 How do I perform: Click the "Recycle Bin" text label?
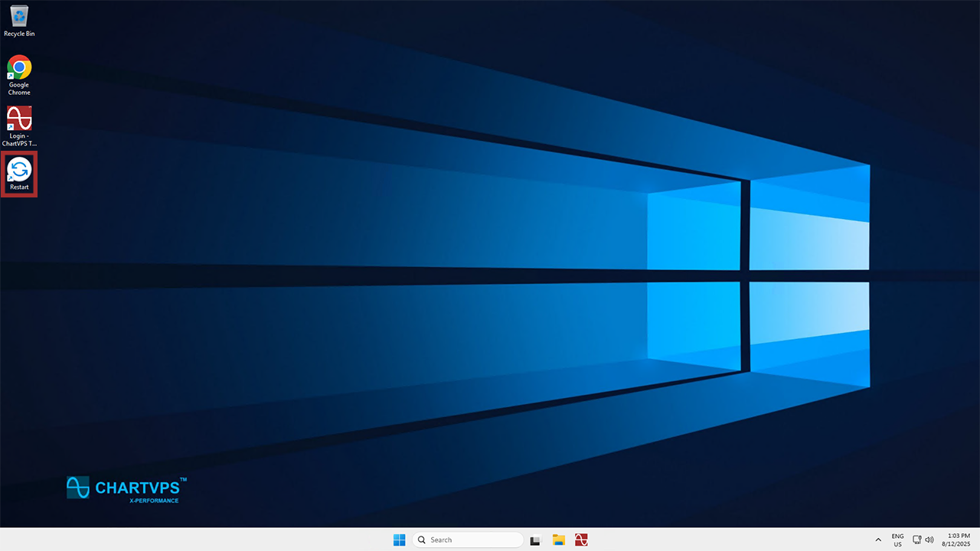click(19, 34)
